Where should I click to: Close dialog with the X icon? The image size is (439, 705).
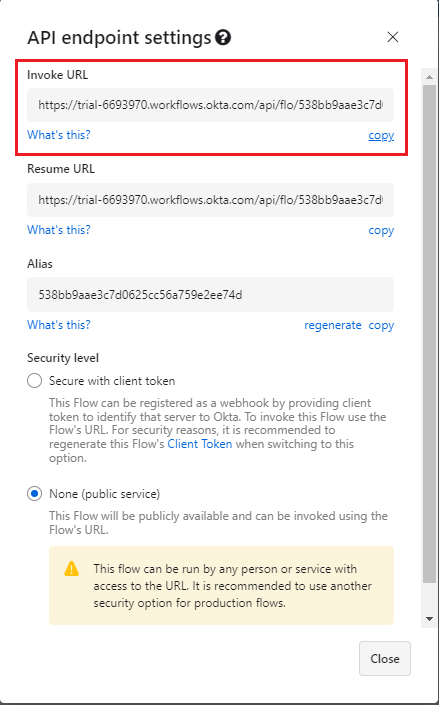393,37
